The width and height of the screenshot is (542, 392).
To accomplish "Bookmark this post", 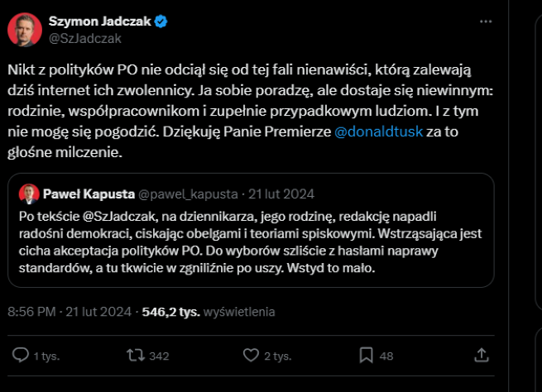I will click(366, 355).
